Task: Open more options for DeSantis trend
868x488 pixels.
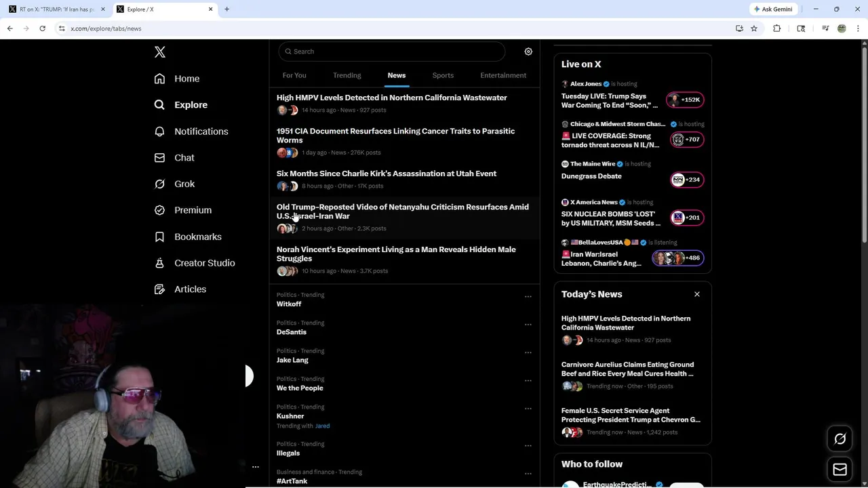Action: pos(528,325)
